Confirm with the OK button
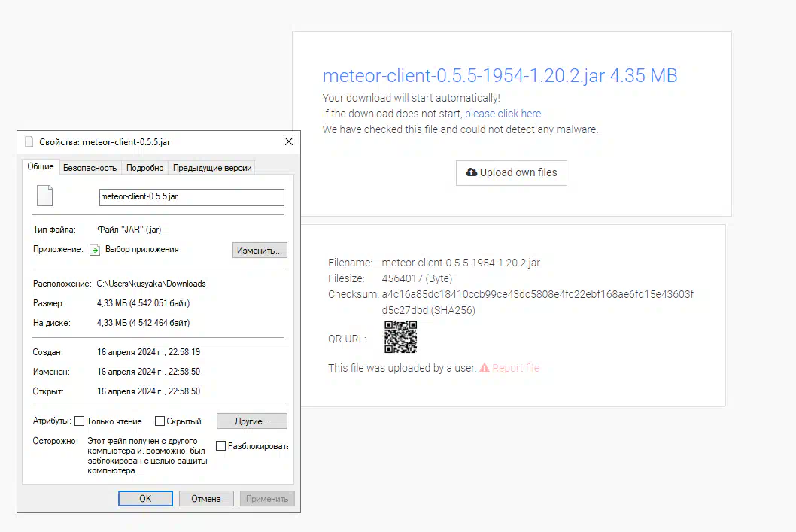796x532 pixels. 145,498
